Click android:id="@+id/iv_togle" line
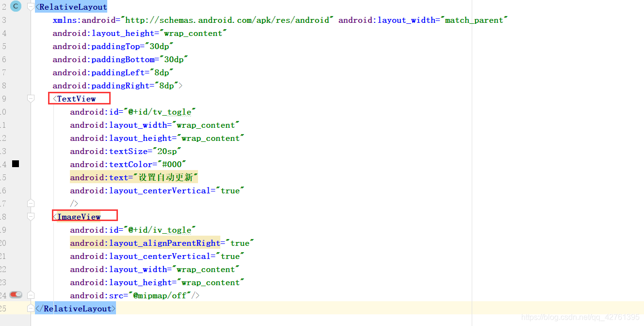 click(133, 230)
